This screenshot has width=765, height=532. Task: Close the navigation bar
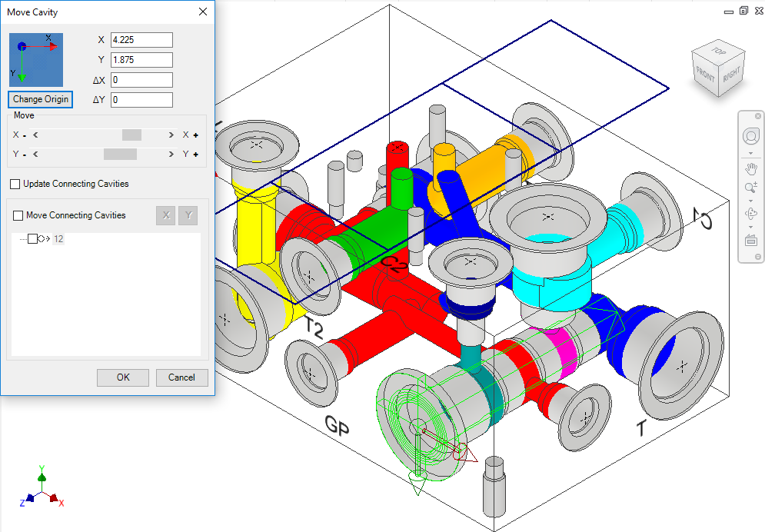click(757, 116)
